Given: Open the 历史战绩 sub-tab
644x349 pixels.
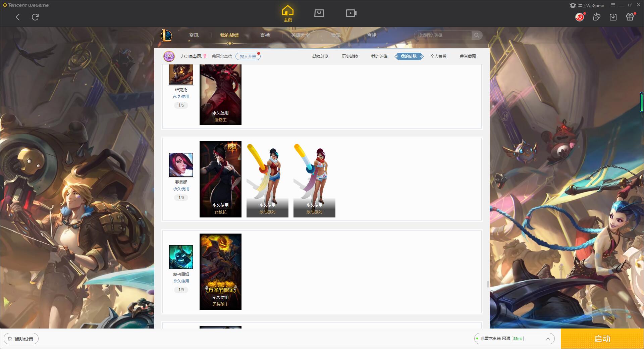Looking at the screenshot, I should pos(350,56).
